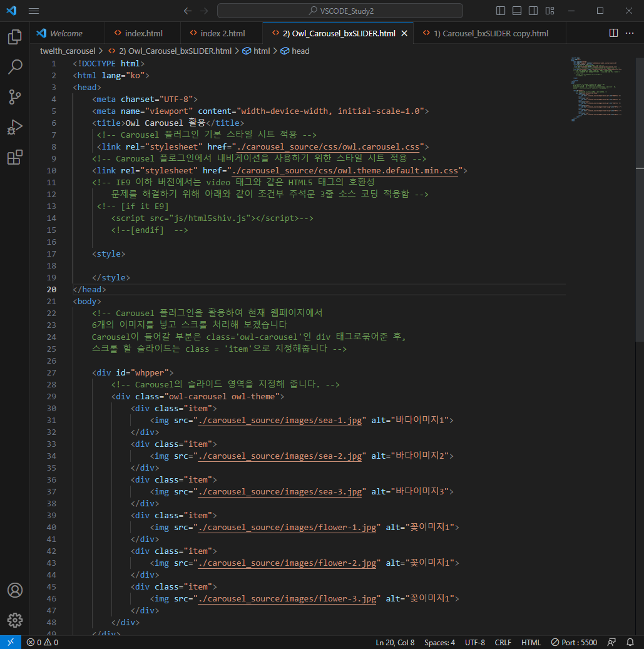Image resolution: width=644 pixels, height=649 pixels.
Task: Follow the sea-2.jpg image path link
Action: [280, 456]
